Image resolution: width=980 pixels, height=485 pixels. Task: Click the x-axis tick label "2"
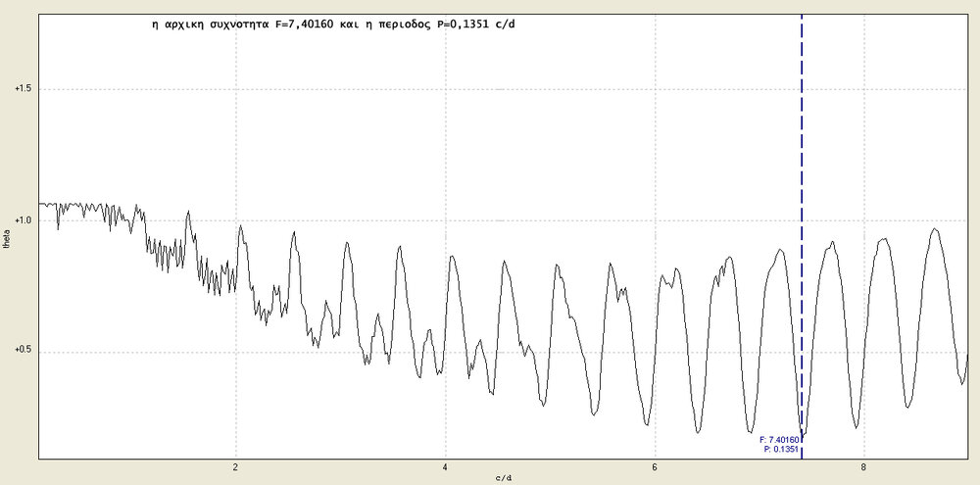[x=236, y=466]
